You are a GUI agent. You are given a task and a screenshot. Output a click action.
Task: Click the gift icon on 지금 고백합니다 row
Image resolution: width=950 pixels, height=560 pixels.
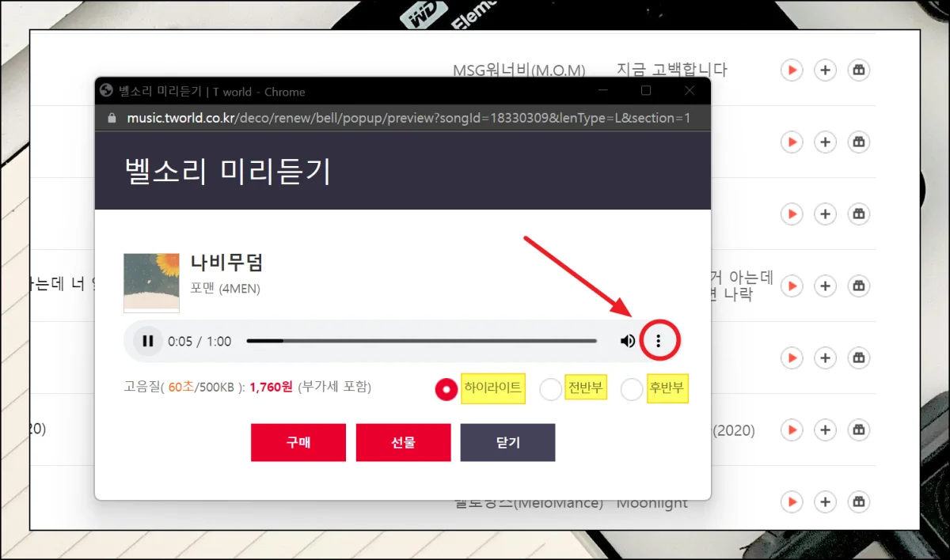click(859, 70)
